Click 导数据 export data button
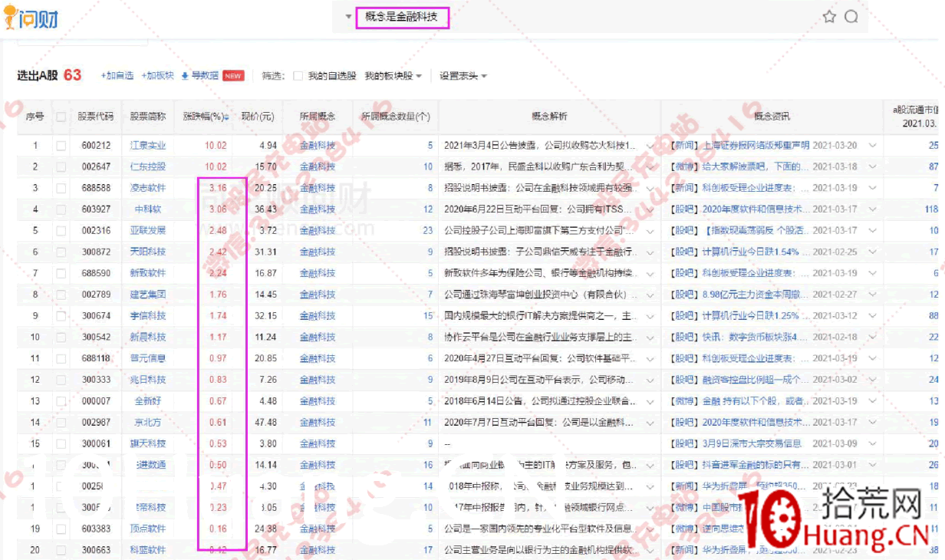The height and width of the screenshot is (560, 945). (x=201, y=76)
